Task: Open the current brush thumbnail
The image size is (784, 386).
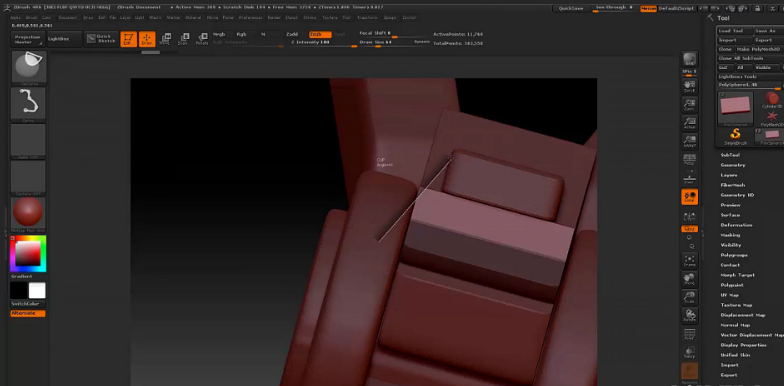Action: pyautogui.click(x=28, y=68)
